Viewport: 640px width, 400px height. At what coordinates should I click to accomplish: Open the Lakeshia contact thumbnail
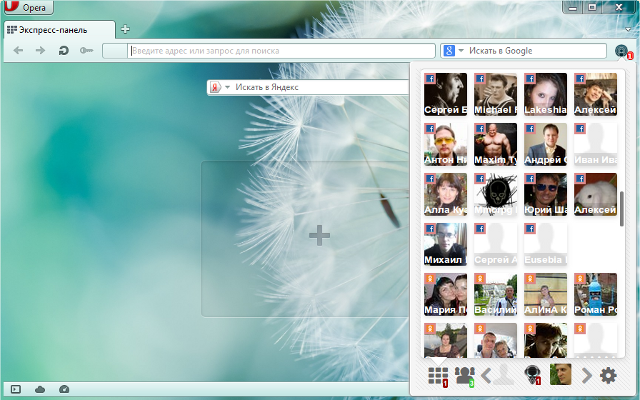coord(545,93)
